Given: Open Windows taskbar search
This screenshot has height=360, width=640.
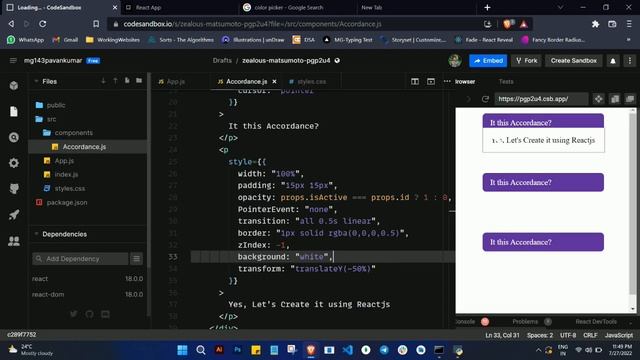Looking at the screenshot, I should click(x=200, y=350).
